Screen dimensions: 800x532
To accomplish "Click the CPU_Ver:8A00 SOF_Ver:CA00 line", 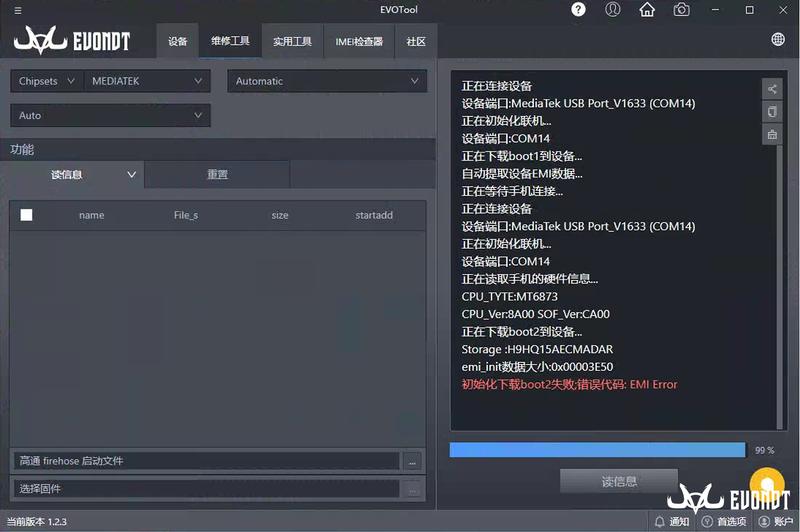I will 535,314.
